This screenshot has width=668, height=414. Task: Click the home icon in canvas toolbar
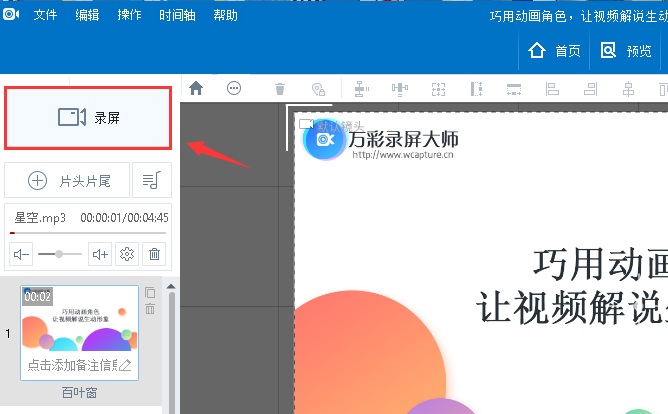click(196, 88)
